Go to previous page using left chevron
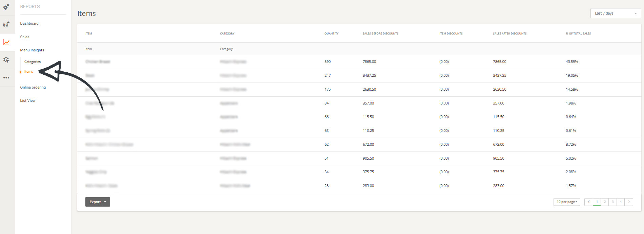The image size is (644, 234). [589, 202]
